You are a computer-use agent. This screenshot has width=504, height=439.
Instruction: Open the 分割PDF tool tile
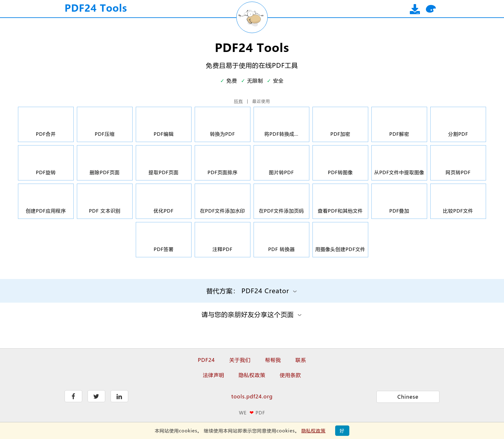[x=458, y=124]
